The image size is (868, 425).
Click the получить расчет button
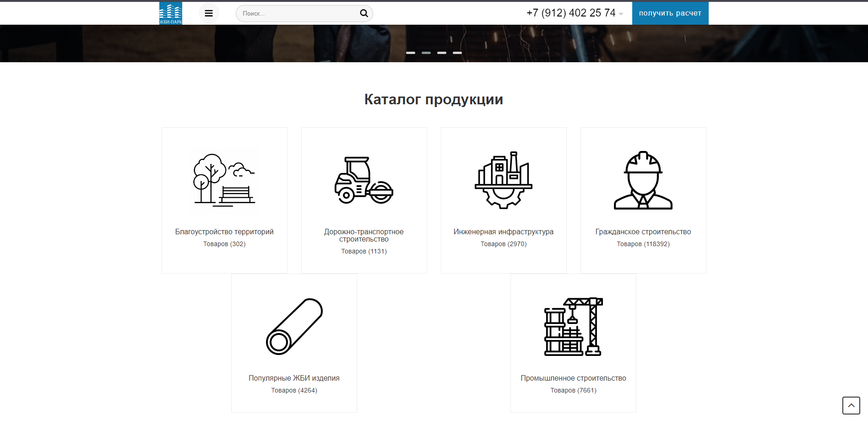pyautogui.click(x=670, y=13)
